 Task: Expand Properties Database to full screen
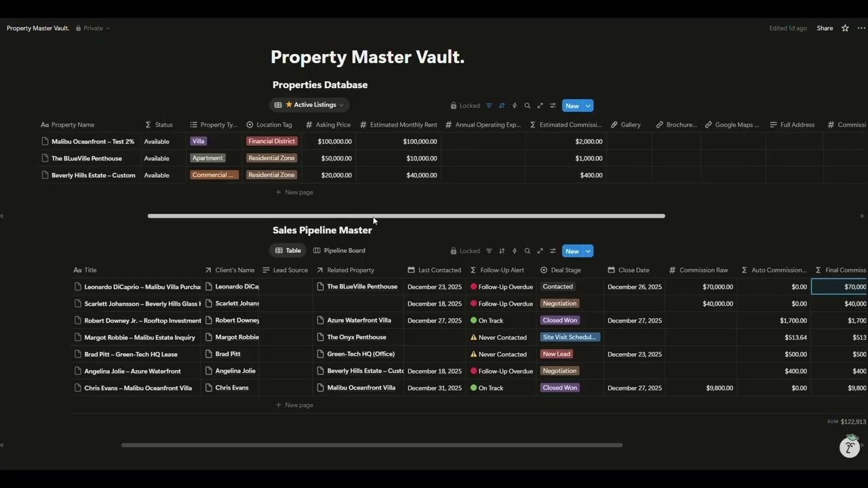click(x=540, y=105)
